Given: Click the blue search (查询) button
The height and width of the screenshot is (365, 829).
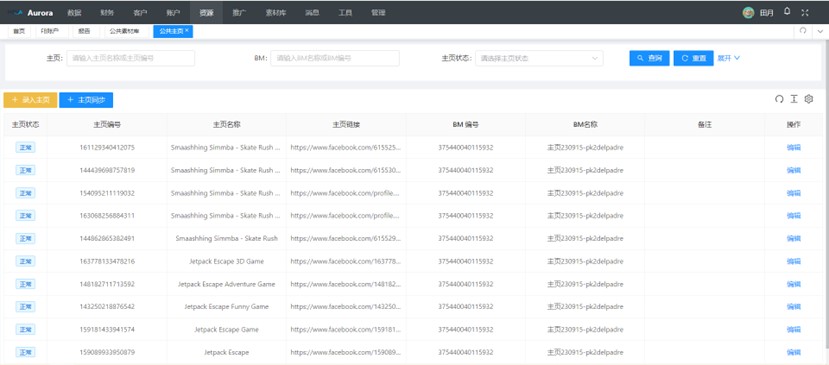Looking at the screenshot, I should (x=649, y=58).
